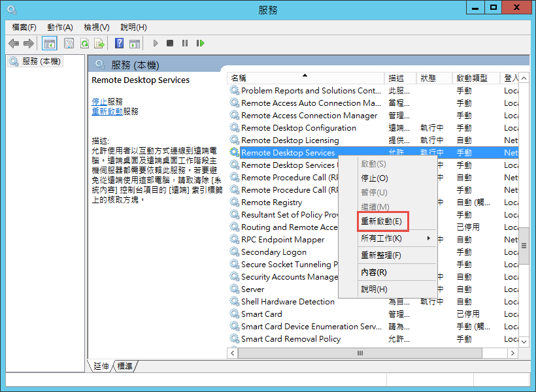The width and height of the screenshot is (536, 392).
Task: Click the 重新啟動 service link
Action: pos(107,112)
